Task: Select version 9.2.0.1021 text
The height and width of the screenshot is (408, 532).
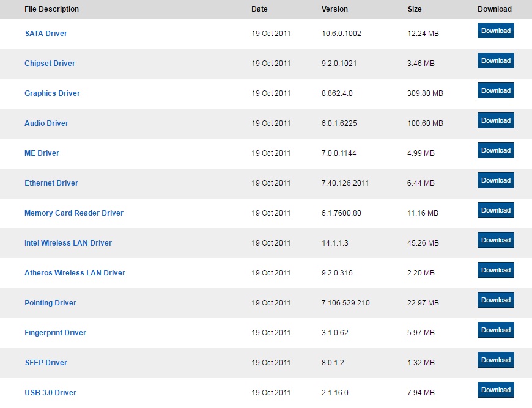Action: [339, 64]
